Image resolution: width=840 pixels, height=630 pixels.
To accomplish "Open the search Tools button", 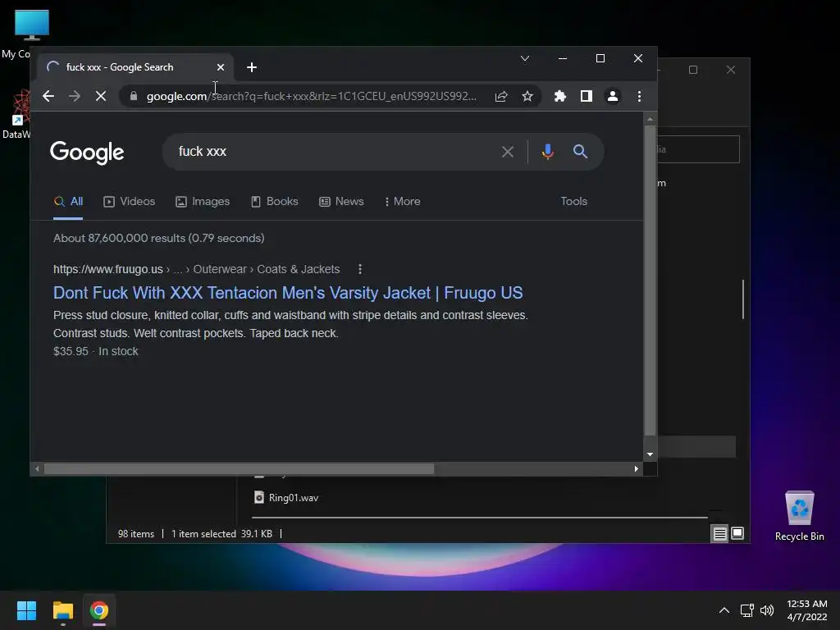I will pyautogui.click(x=573, y=202).
